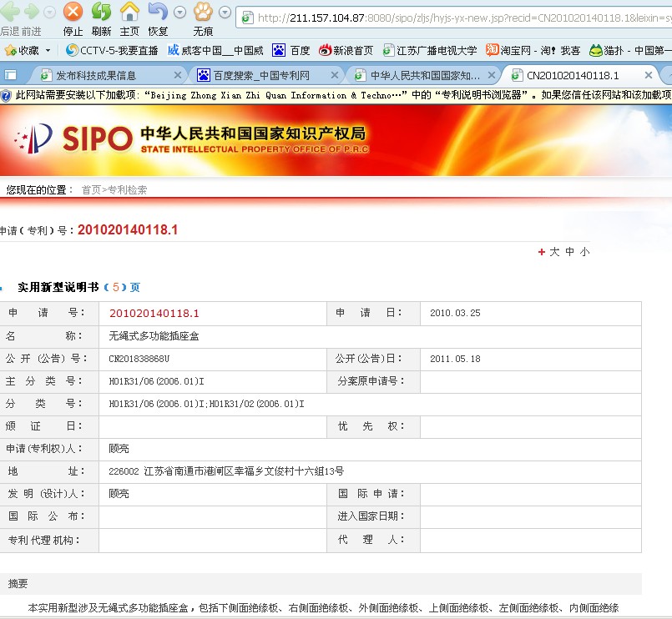Screen dimensions: 672x619
Task: Click the Stop (停止) toolbar icon
Action: pos(73,13)
